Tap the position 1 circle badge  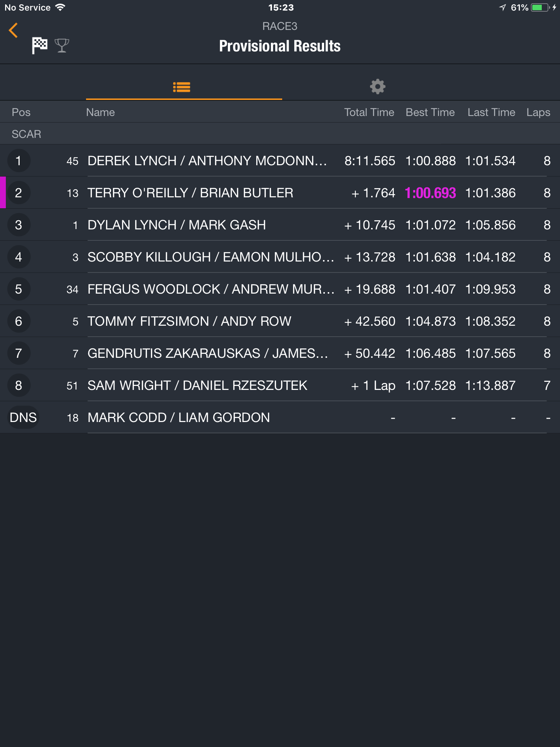pyautogui.click(x=19, y=161)
